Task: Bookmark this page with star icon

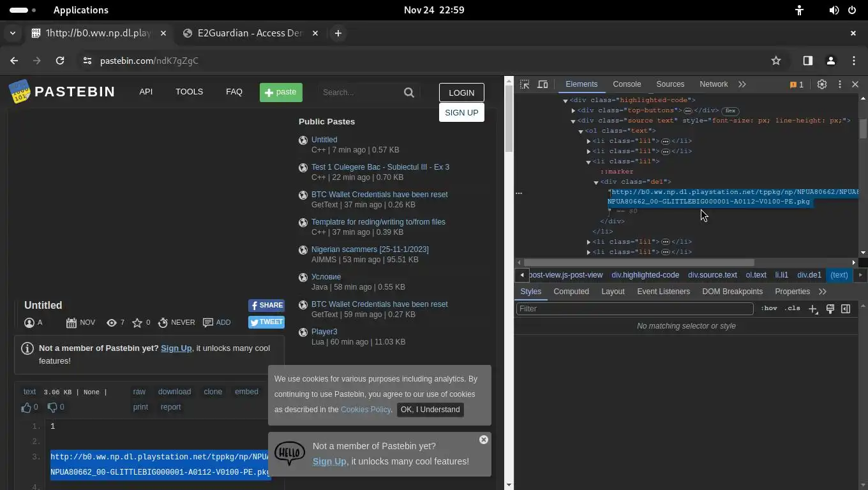Action: (x=776, y=61)
